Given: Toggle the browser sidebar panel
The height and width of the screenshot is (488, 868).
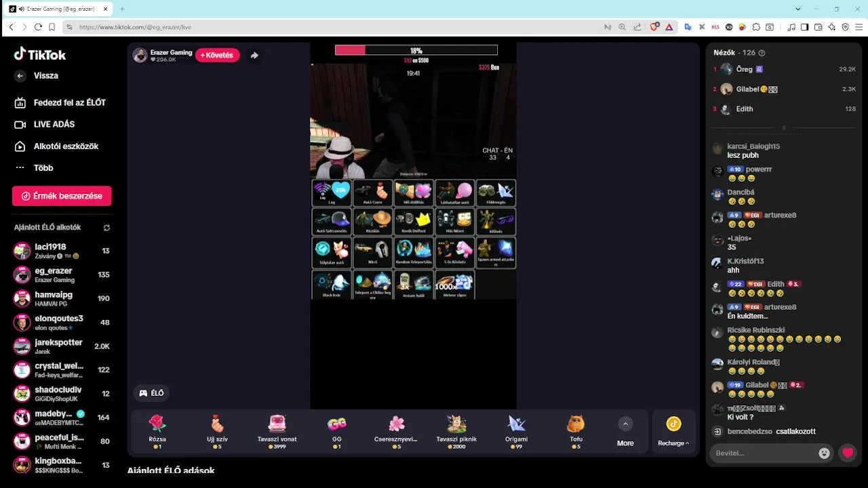Looking at the screenshot, I should pyautogui.click(x=804, y=27).
